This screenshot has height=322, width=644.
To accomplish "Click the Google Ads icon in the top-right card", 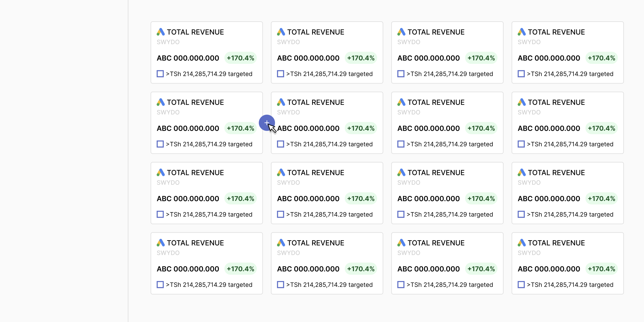I will coord(522,32).
